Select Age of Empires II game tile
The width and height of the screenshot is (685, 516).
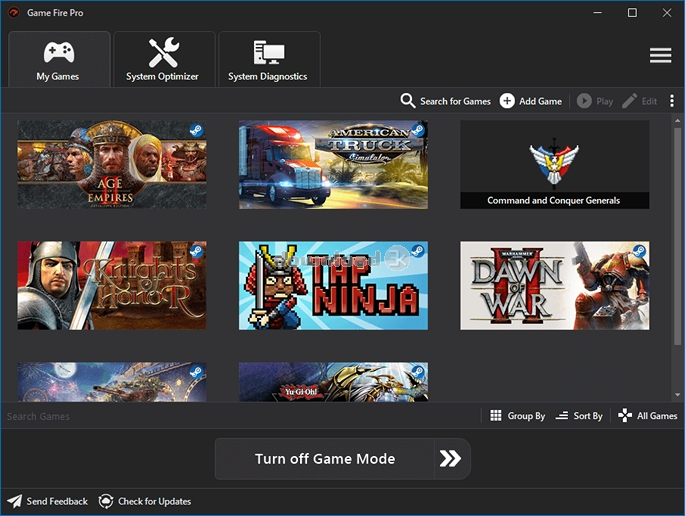click(x=112, y=164)
